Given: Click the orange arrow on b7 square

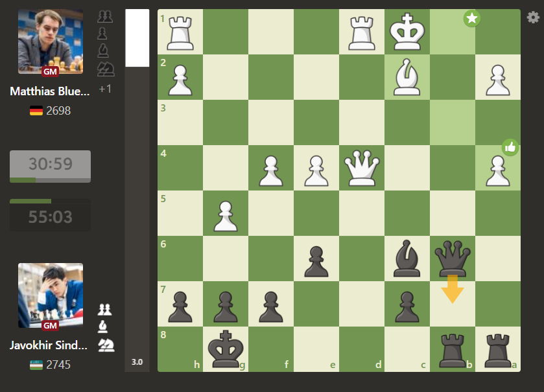Looking at the screenshot, I should [453, 290].
